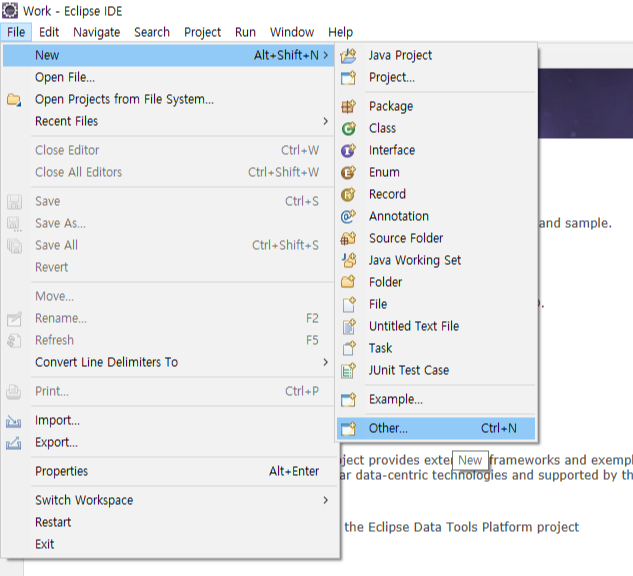Open the Help menu
The image size is (633, 576).
tap(340, 32)
